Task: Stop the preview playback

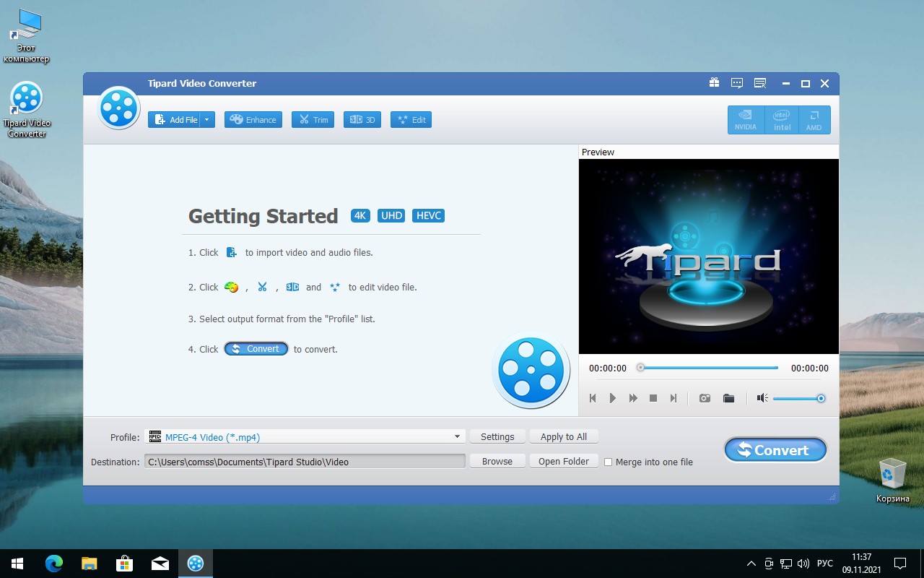Action: (653, 398)
